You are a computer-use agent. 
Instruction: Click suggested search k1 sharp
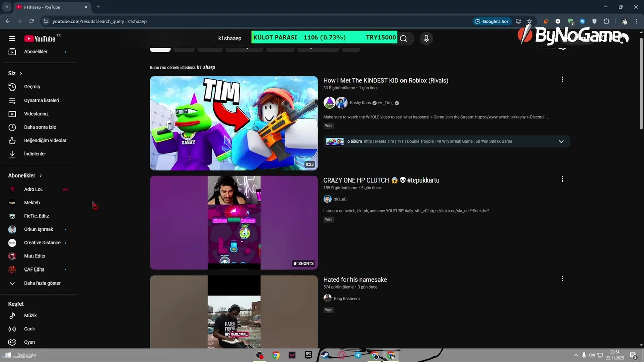pyautogui.click(x=206, y=67)
